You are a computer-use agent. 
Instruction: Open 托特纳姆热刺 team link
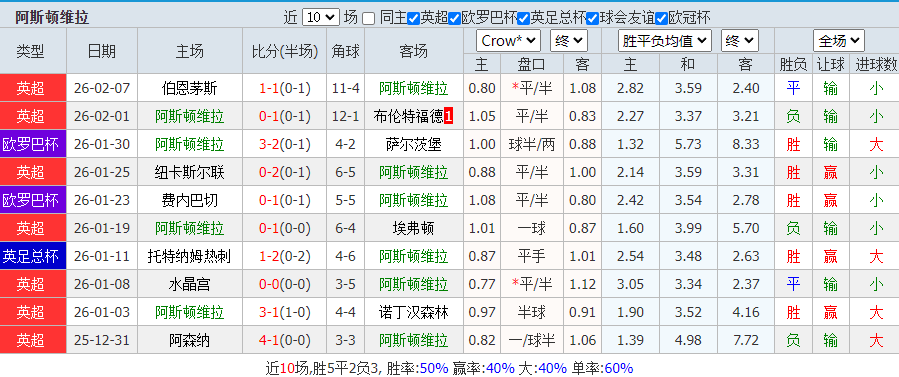click(189, 256)
